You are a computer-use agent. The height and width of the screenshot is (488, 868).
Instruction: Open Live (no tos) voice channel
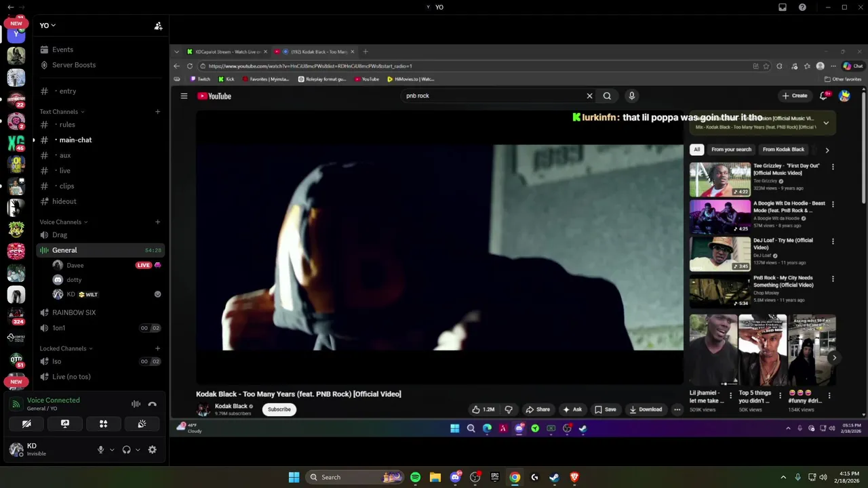coord(71,377)
